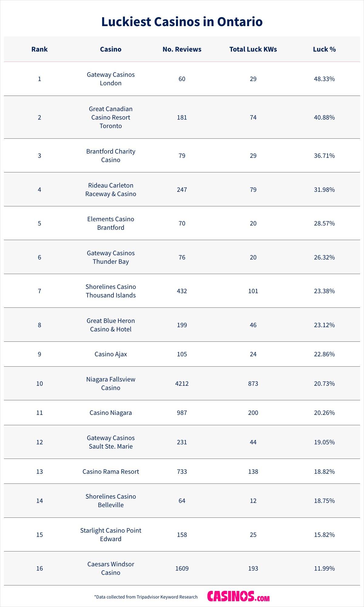
Task: Click Great Canadian Casino Resort Toronto
Action: [111, 117]
